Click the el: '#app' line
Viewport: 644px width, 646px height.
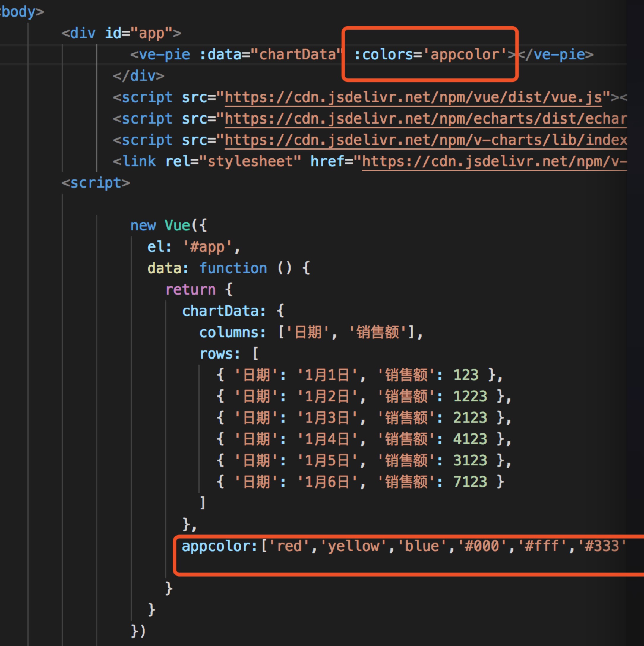(194, 247)
